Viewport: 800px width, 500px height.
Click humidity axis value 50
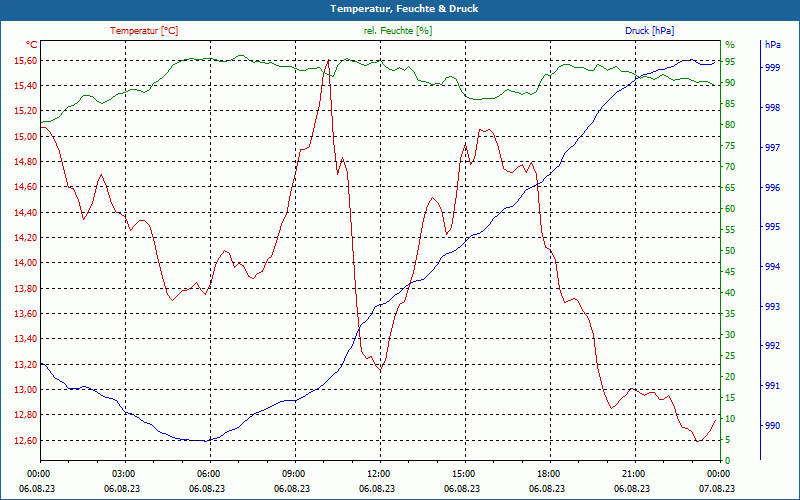[730, 251]
